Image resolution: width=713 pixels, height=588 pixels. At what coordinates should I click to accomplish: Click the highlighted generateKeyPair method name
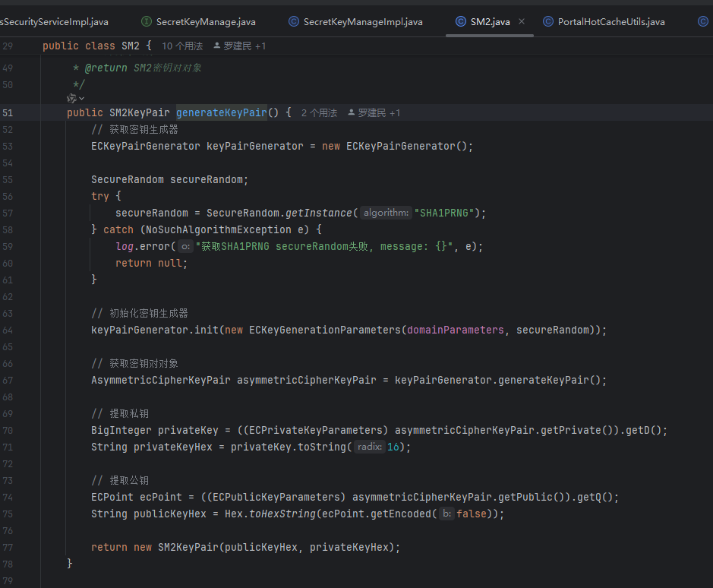[221, 112]
